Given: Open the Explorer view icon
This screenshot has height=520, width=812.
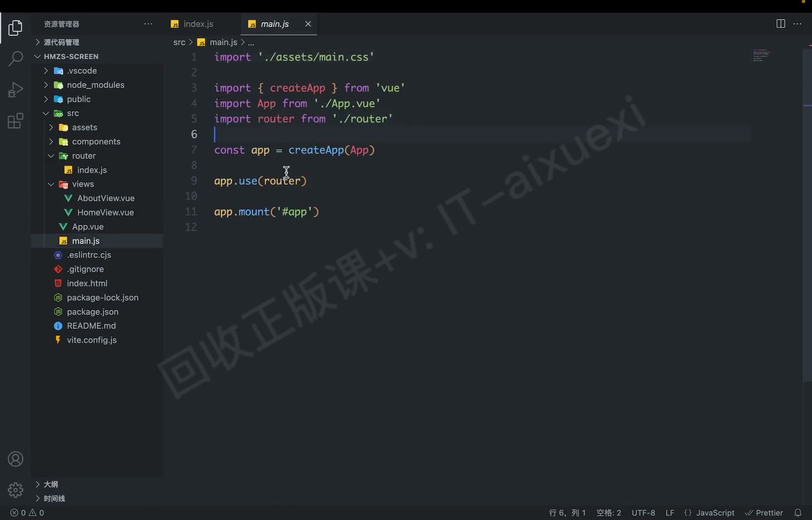Looking at the screenshot, I should click(15, 28).
